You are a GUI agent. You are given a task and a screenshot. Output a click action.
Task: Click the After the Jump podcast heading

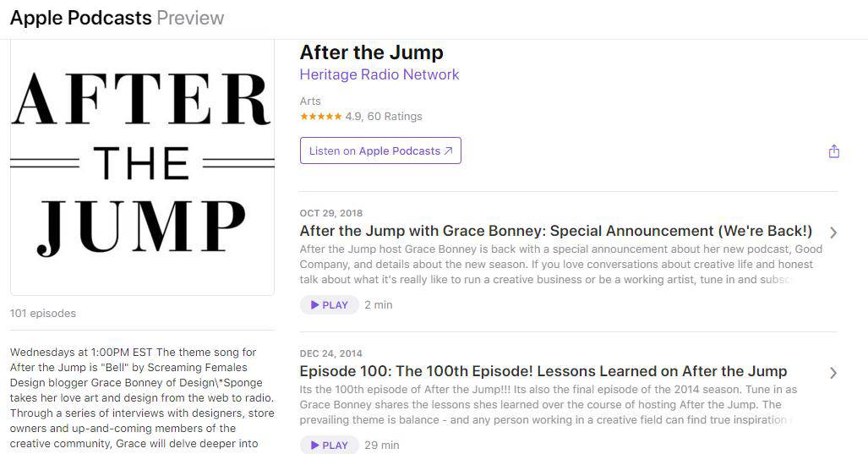(x=371, y=52)
